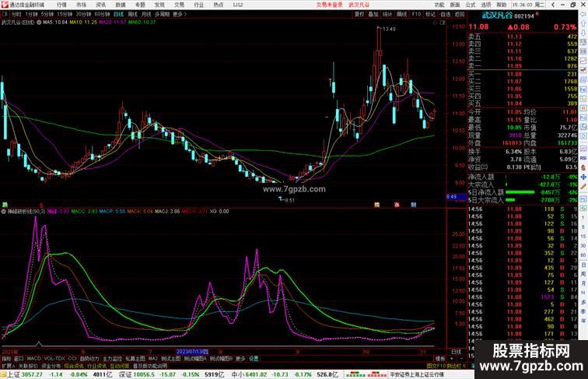
Task: Open the 数据 menu
Action: [x=121, y=5]
